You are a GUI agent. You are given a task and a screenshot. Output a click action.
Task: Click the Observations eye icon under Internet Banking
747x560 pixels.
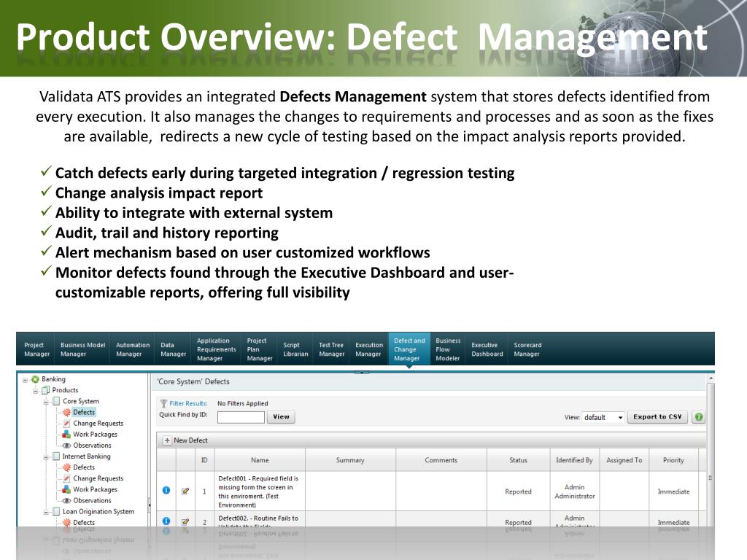coord(66,500)
